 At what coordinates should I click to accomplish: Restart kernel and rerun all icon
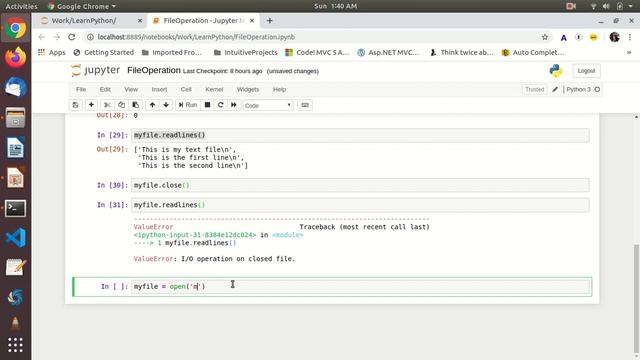tap(233, 105)
